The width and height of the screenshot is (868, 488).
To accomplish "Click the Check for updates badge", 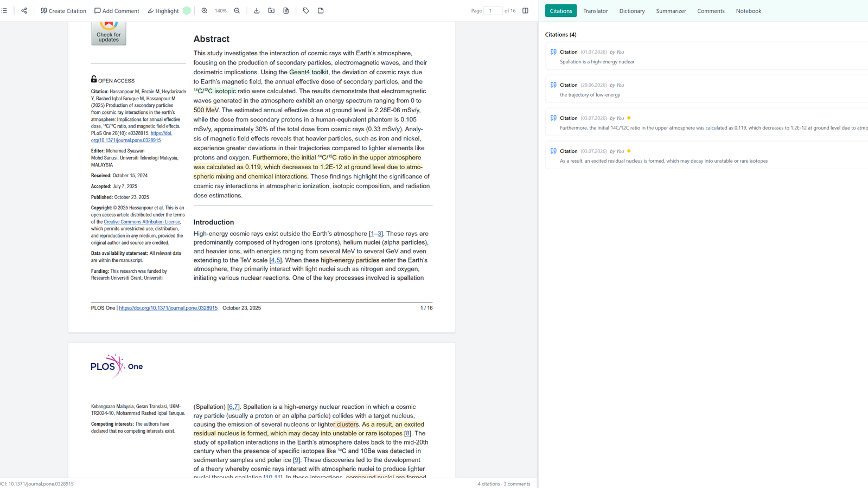I will (108, 33).
